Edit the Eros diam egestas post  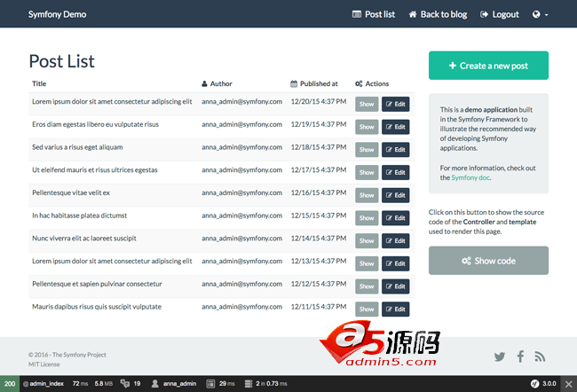pyautogui.click(x=396, y=127)
